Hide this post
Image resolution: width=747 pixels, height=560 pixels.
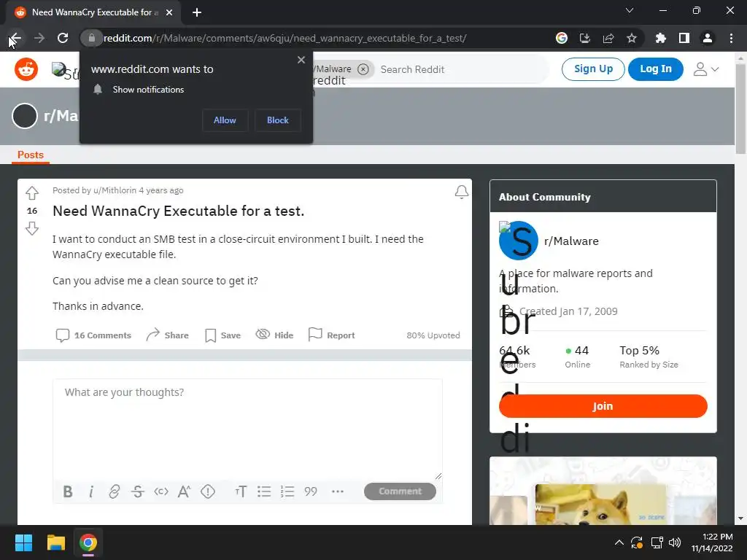point(274,335)
